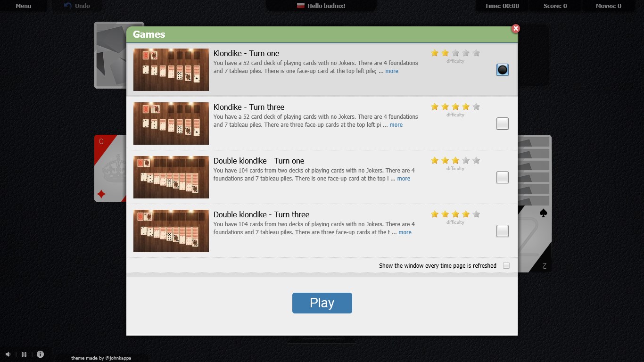644x362 pixels.
Task: Click the first difficulty star for Klondike Turn three
Action: 434,107
